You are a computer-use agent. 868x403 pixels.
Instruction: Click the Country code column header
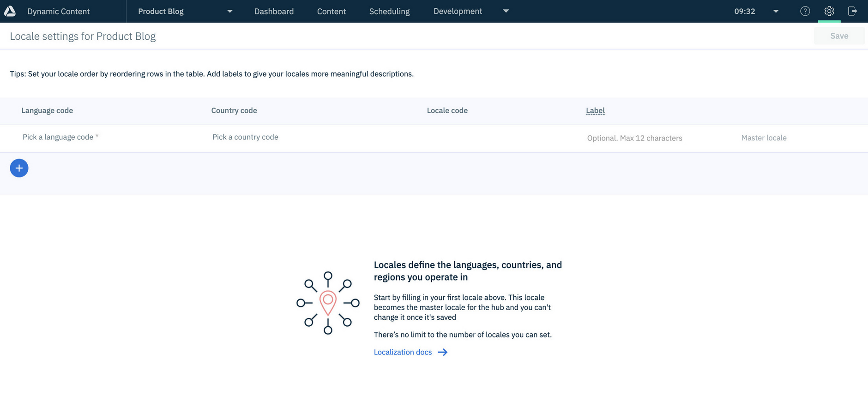234,110
